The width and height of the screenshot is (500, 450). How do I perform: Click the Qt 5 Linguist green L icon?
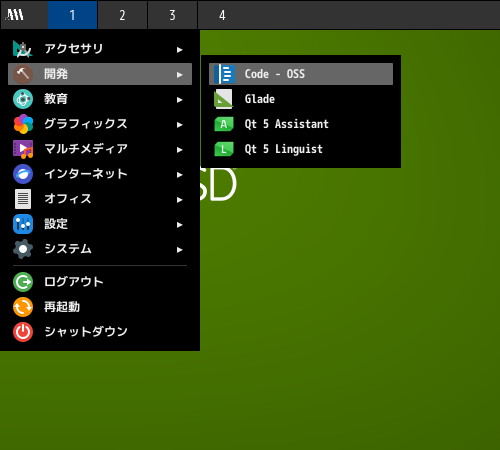pyautogui.click(x=224, y=149)
